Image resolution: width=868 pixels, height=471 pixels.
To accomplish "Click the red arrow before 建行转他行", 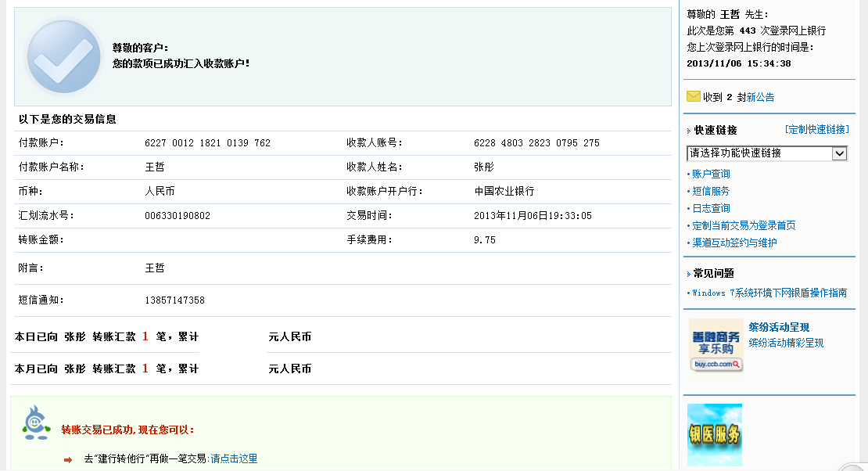I will click(x=68, y=459).
